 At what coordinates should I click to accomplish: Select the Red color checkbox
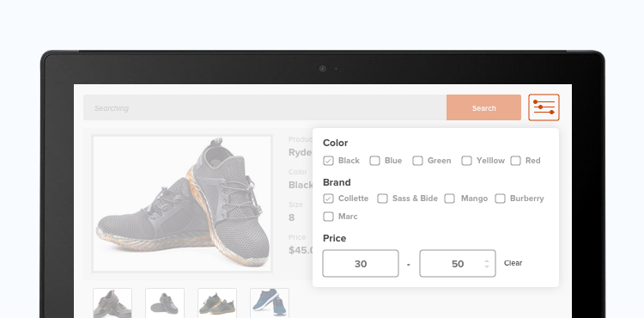point(515,161)
